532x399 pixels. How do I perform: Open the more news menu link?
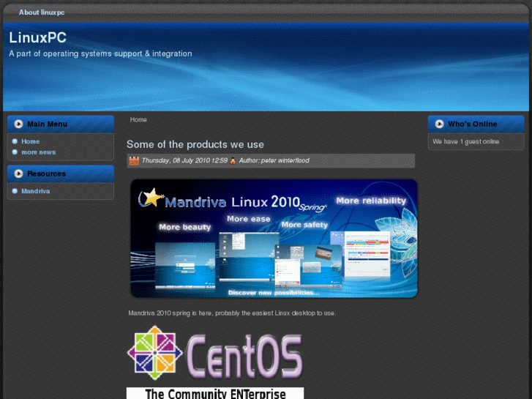point(38,152)
